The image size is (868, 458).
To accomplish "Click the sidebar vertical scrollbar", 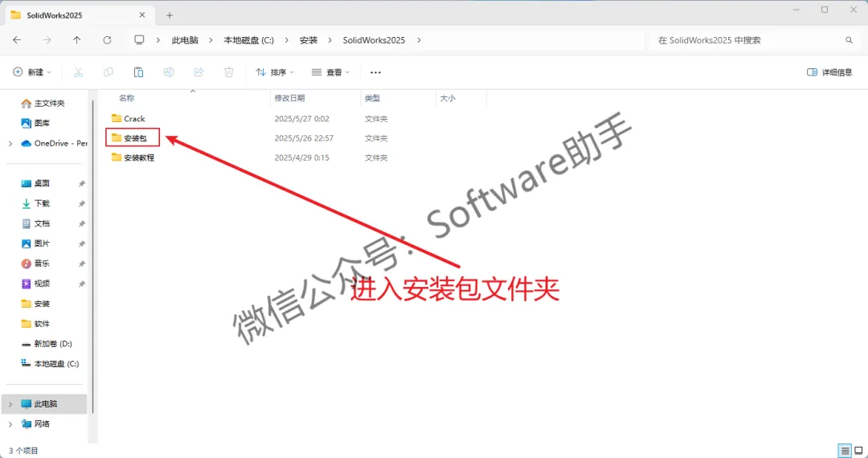I will (x=93, y=255).
